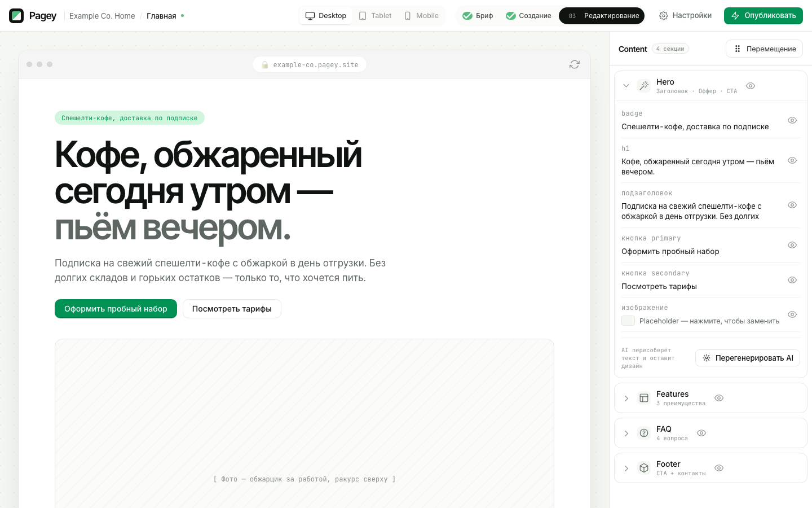
Task: Edit badge text Спешелти-кофе, доставка по подписке
Action: (695, 126)
